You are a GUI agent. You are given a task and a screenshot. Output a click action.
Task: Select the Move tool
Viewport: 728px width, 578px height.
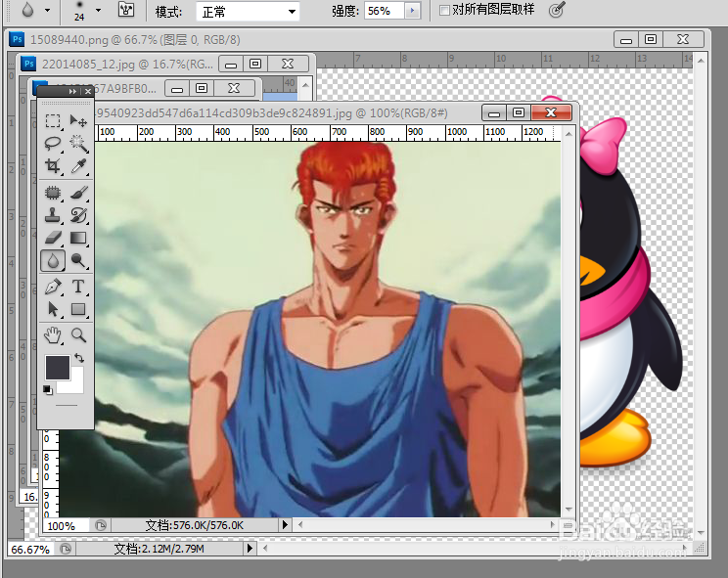point(78,121)
